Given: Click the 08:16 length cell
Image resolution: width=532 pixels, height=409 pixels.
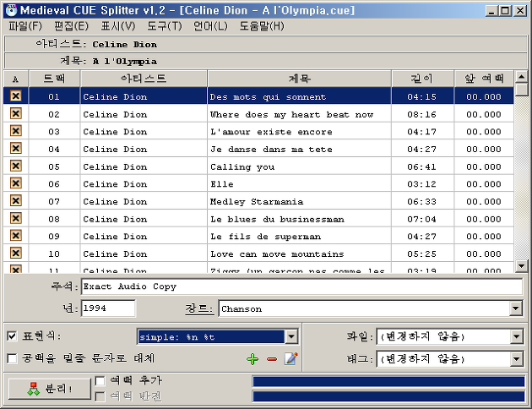Looking at the screenshot, I should [x=421, y=114].
